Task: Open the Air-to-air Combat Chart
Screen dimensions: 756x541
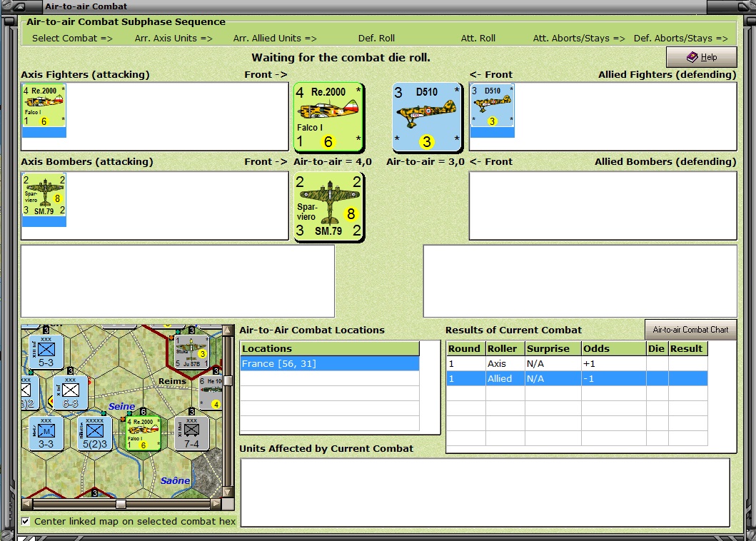Action: coord(690,330)
